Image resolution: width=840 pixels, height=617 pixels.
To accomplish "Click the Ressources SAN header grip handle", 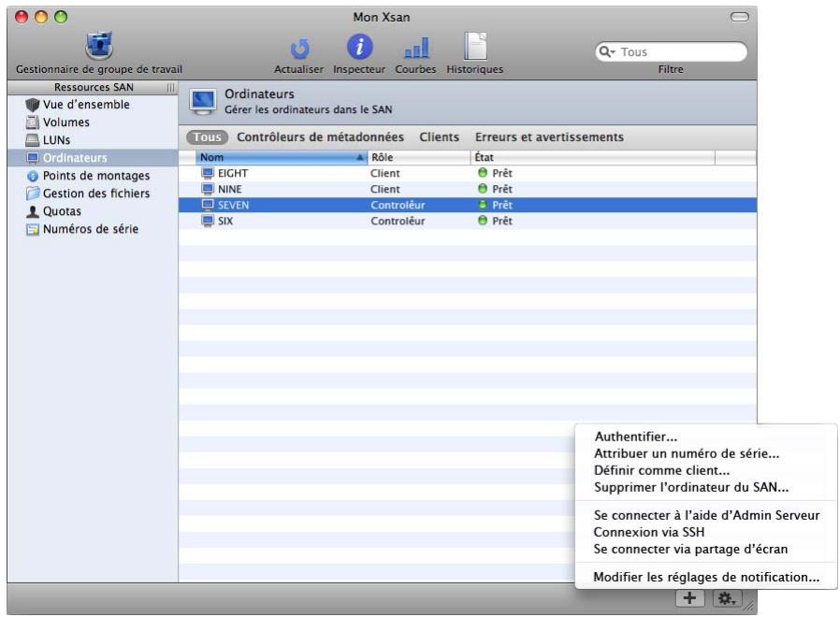I will (x=170, y=87).
